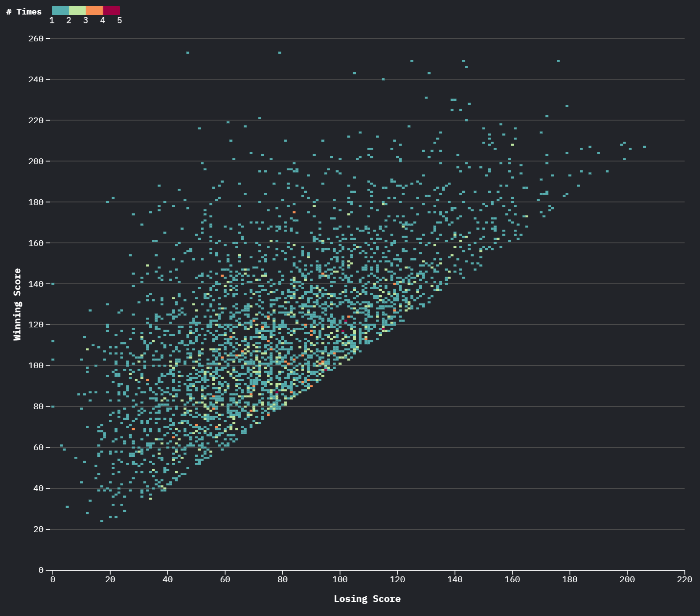This screenshot has width=700, height=616.
Task: Click the legend number 5
Action: pyautogui.click(x=119, y=21)
